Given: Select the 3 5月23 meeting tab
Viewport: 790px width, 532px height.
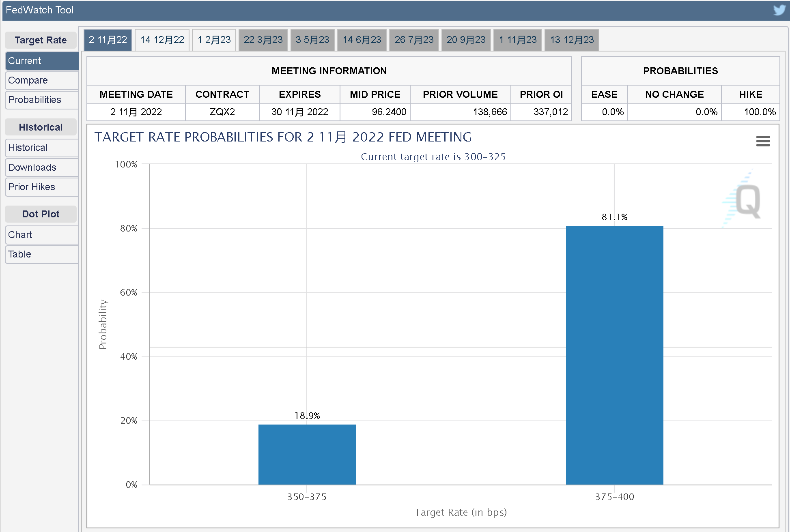Looking at the screenshot, I should [x=312, y=40].
